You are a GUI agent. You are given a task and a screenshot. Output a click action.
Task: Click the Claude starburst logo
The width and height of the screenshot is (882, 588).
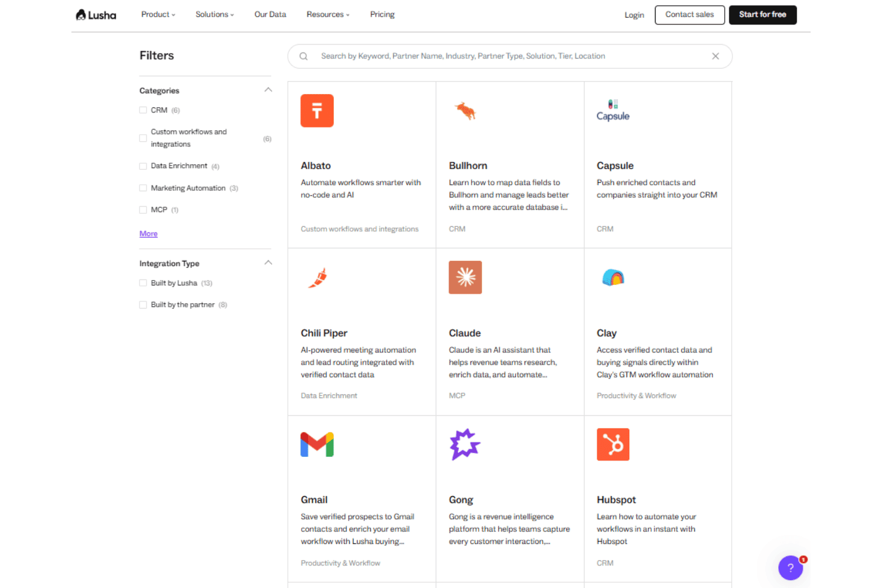[465, 278]
